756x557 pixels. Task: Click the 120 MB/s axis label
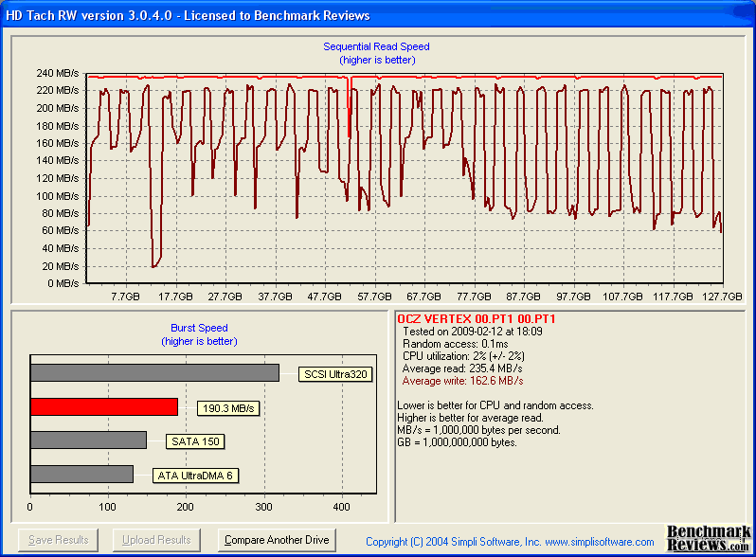[x=58, y=178]
